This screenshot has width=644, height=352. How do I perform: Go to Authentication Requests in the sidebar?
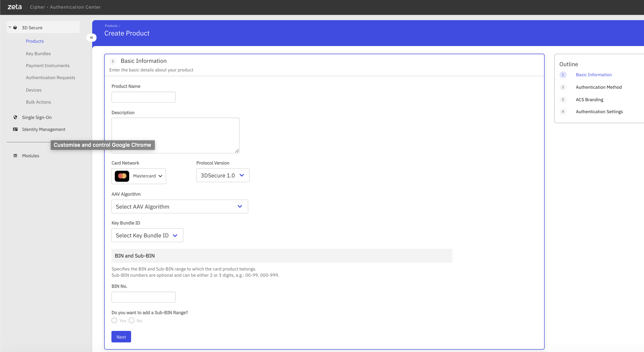50,77
